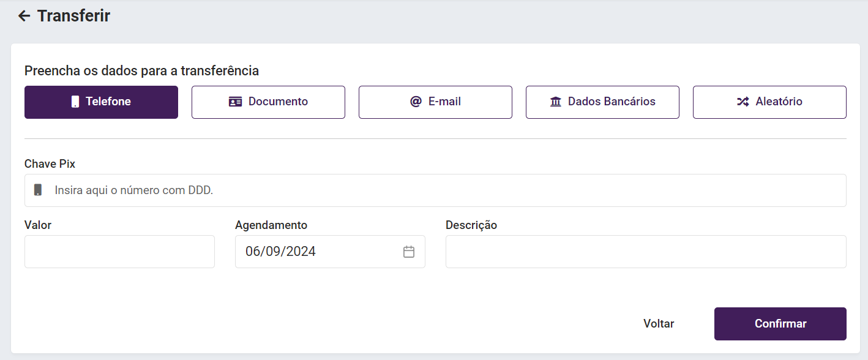Screen dimensions: 868x360
Task: Switch to the Documento key type
Action: (x=268, y=102)
